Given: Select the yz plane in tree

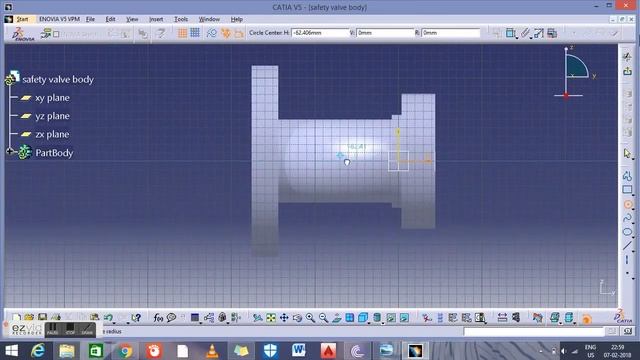Looking at the screenshot, I should tap(52, 116).
